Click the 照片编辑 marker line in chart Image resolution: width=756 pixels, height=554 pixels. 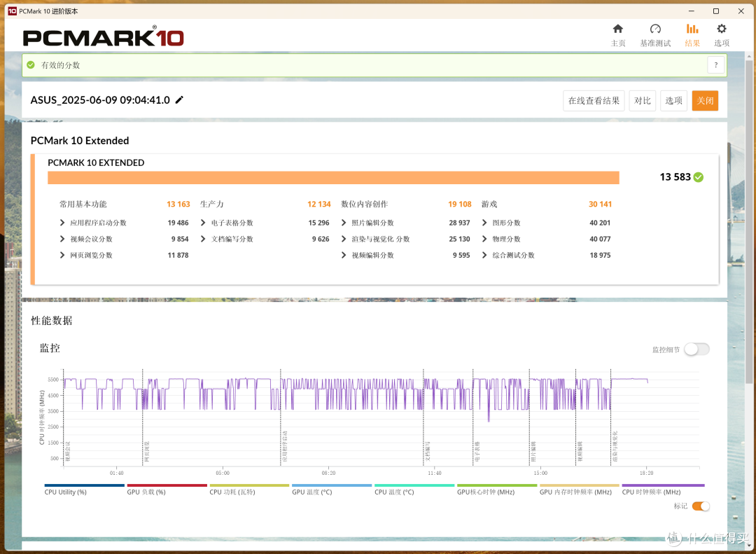pyautogui.click(x=529, y=418)
